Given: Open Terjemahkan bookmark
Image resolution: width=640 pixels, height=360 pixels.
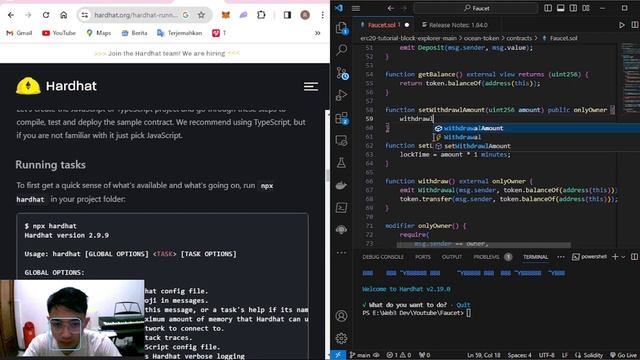Looking at the screenshot, I should (180, 33).
